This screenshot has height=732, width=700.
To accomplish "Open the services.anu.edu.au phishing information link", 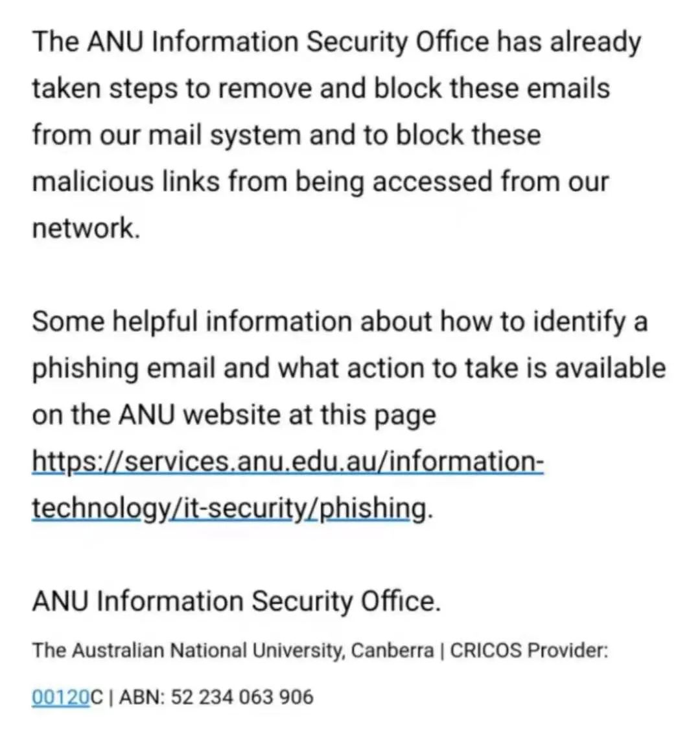I will pos(288,462).
